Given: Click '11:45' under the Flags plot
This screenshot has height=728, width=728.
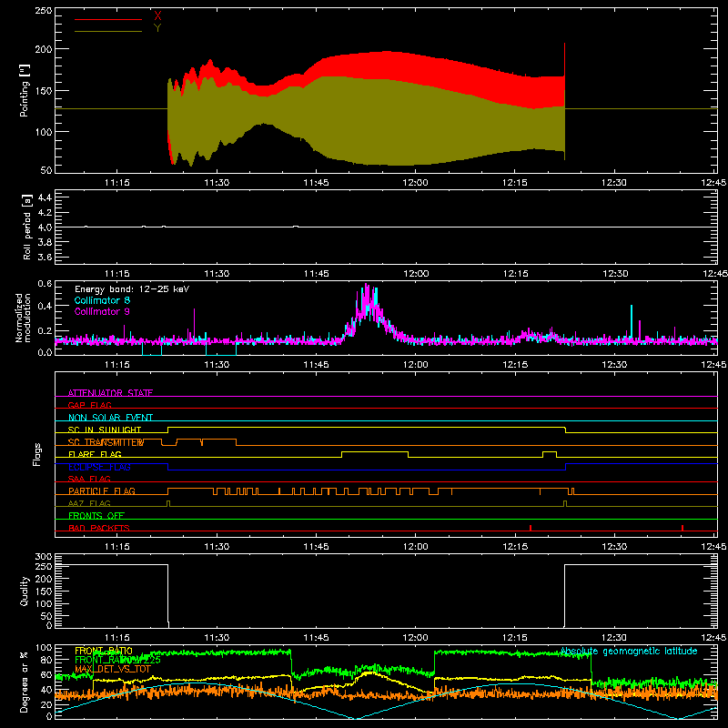Looking at the screenshot, I should [x=316, y=547].
